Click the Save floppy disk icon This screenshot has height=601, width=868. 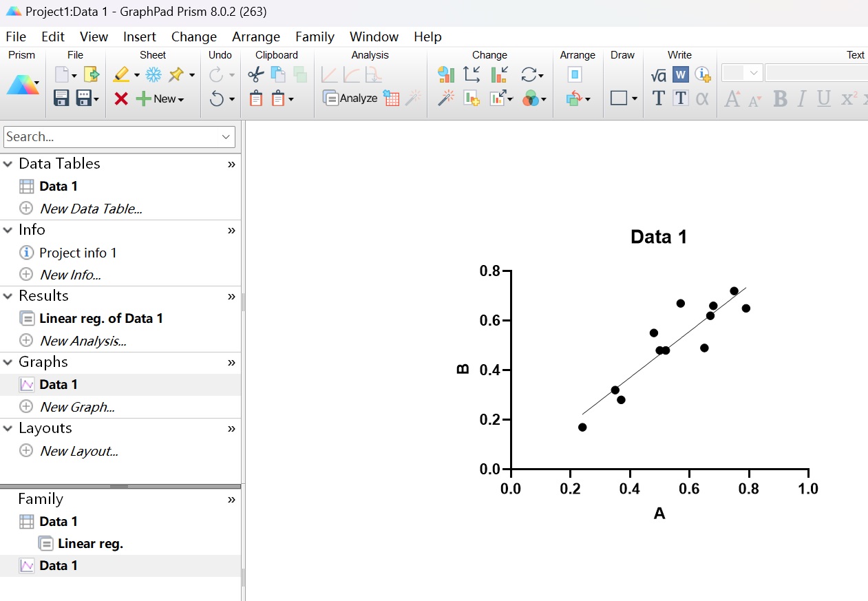click(x=61, y=98)
